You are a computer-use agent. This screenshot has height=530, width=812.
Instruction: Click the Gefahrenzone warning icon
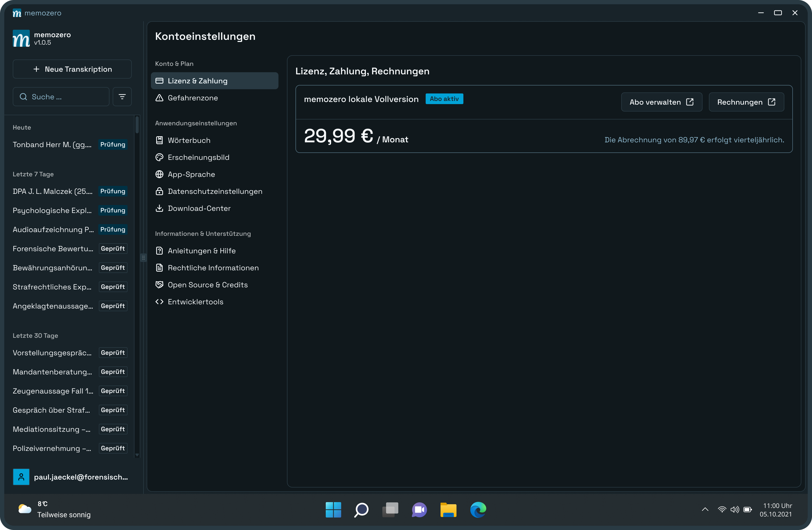160,98
